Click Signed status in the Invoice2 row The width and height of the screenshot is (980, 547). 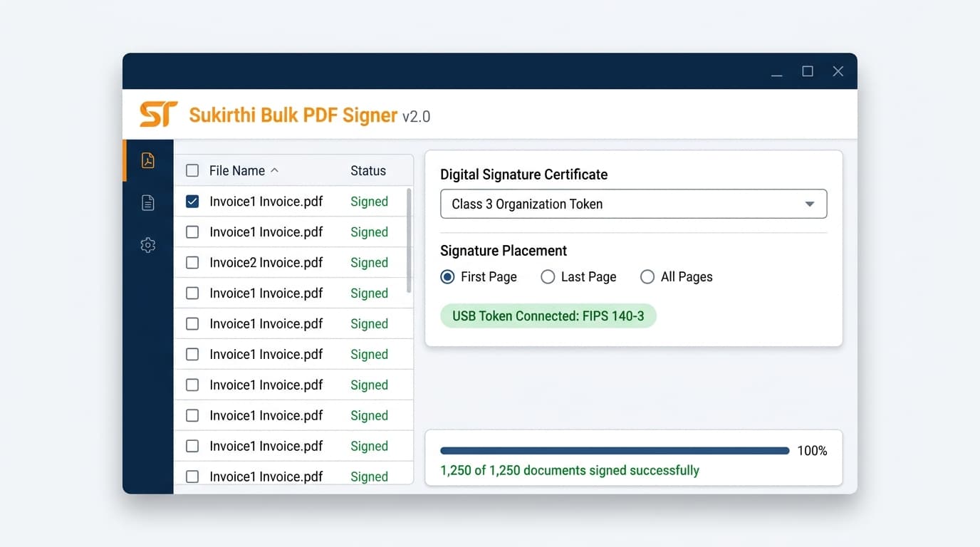pos(369,263)
